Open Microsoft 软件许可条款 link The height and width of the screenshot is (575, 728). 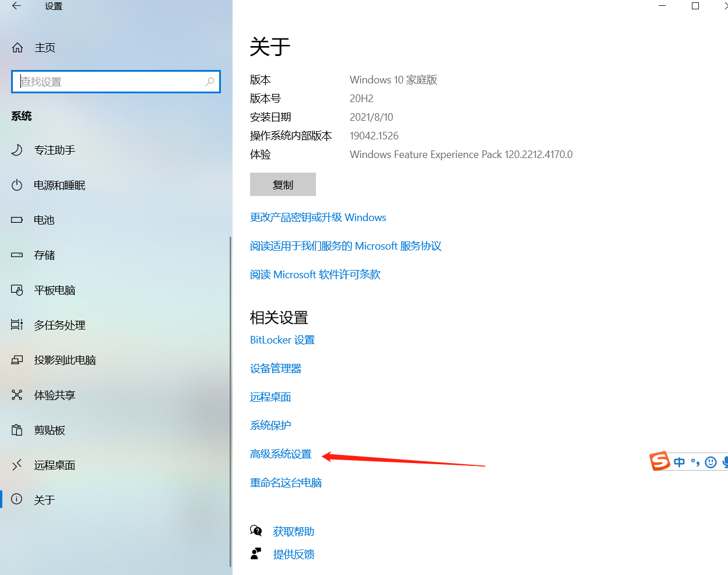[315, 274]
